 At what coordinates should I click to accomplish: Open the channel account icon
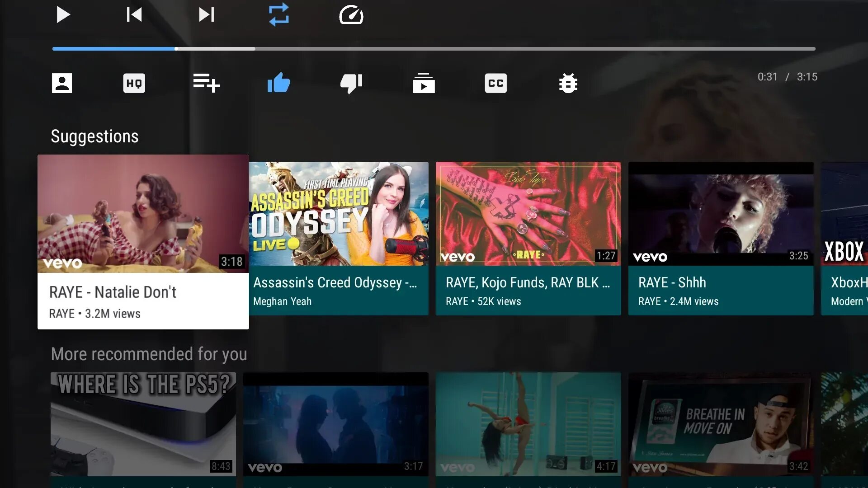61,83
